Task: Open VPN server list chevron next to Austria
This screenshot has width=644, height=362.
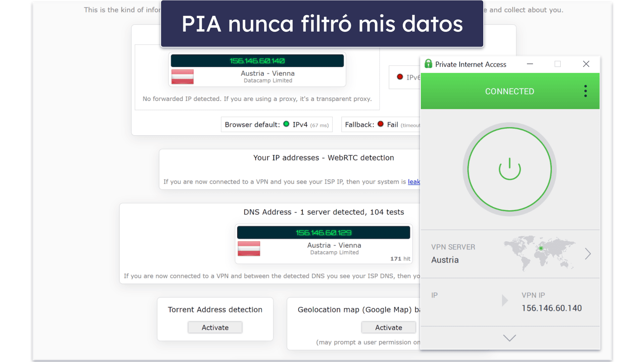Action: 588,254
